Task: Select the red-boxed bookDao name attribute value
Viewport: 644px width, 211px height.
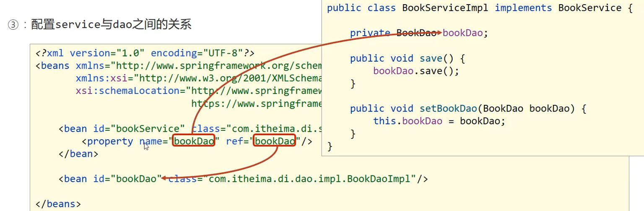Action: click(194, 141)
